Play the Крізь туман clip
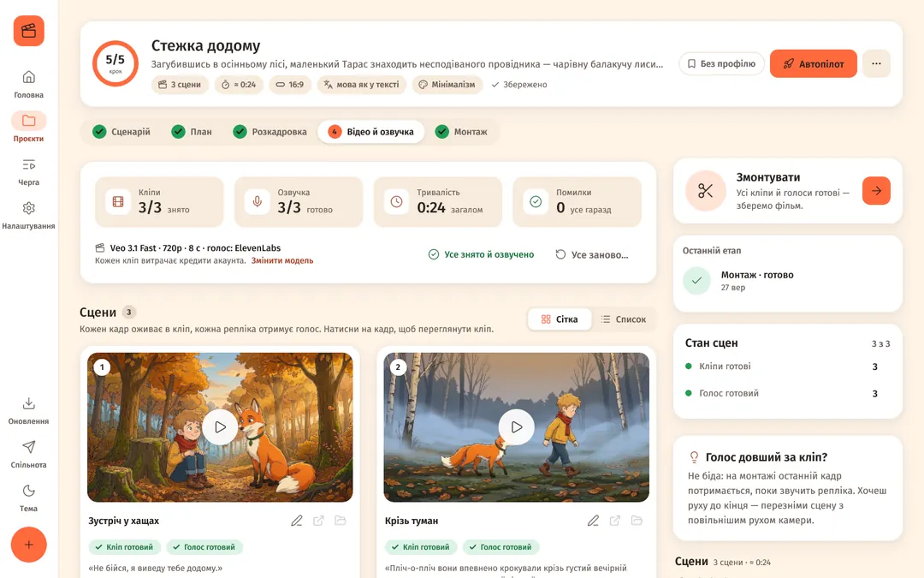Viewport: 924px width, 578px height. coord(516,427)
